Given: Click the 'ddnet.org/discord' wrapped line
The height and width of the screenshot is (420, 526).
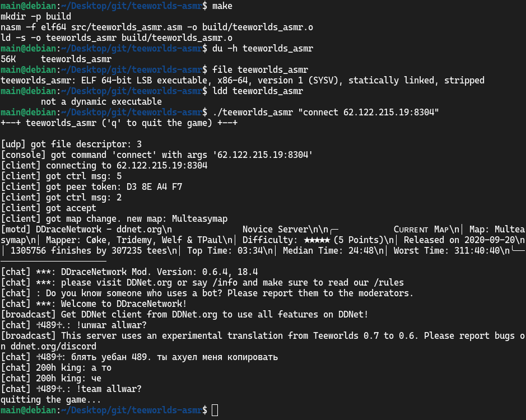Looking at the screenshot, I should (x=48, y=347).
